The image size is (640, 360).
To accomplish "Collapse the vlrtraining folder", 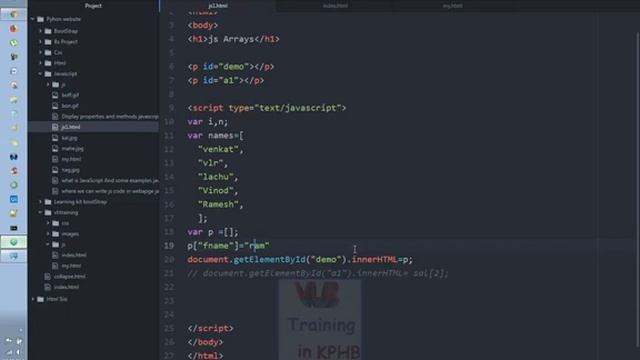I will pyautogui.click(x=40, y=212).
